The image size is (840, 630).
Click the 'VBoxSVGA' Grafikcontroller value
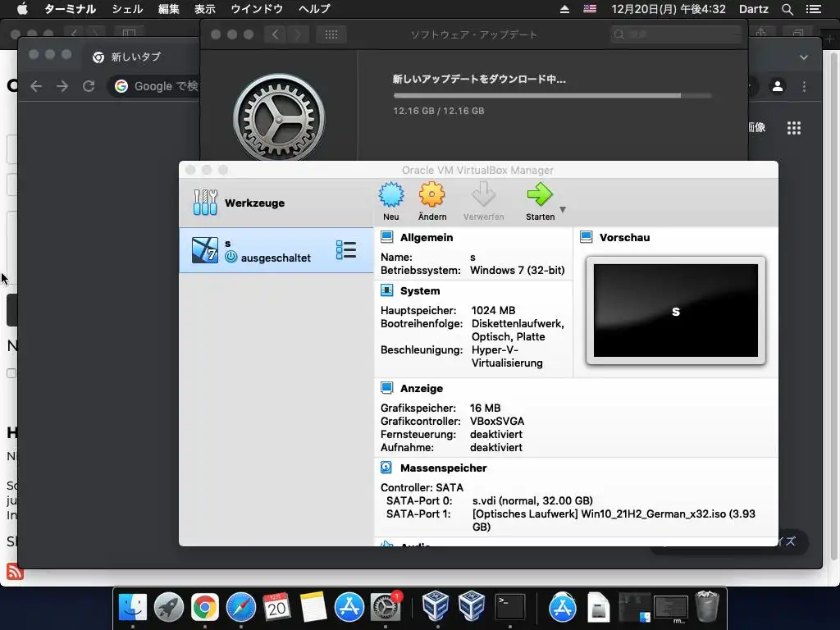tap(497, 422)
